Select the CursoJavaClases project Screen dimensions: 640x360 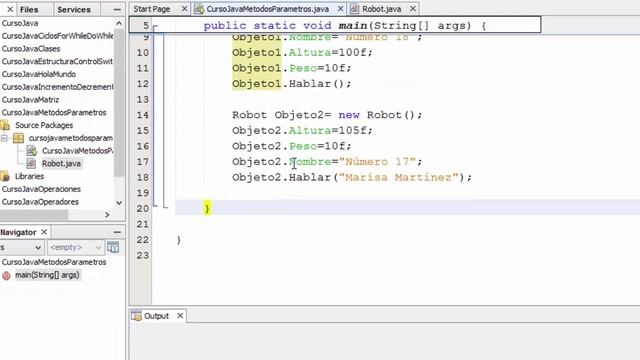coord(31,49)
